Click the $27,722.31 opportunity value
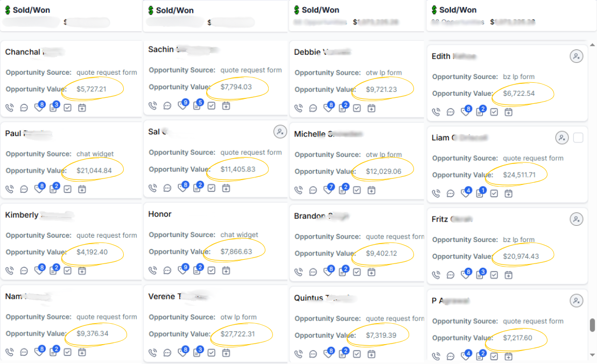This screenshot has height=364, width=597. [237, 334]
